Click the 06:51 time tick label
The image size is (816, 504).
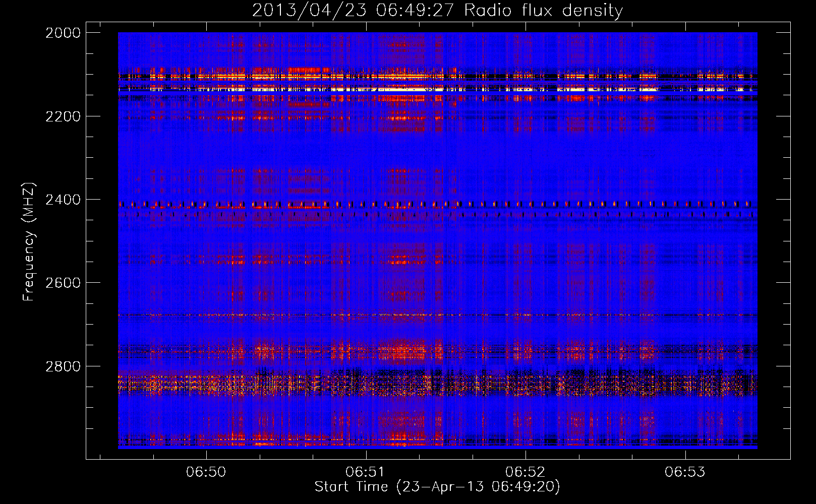click(x=366, y=472)
